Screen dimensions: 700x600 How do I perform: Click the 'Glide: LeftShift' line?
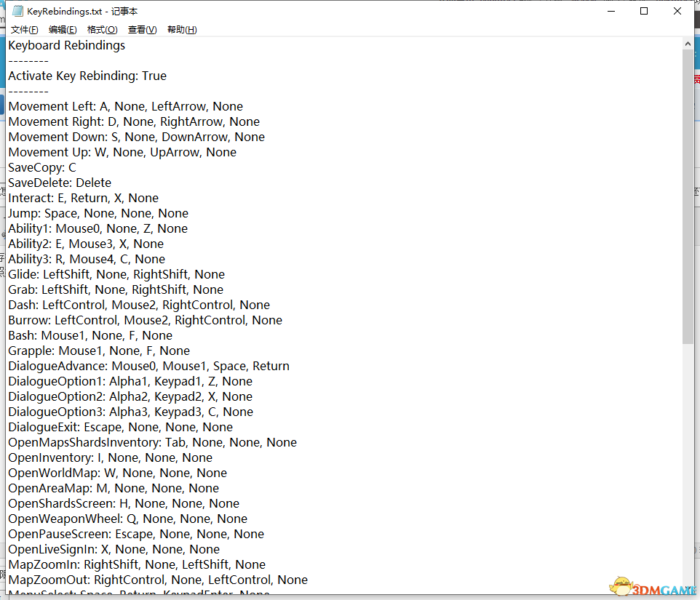[x=116, y=274]
